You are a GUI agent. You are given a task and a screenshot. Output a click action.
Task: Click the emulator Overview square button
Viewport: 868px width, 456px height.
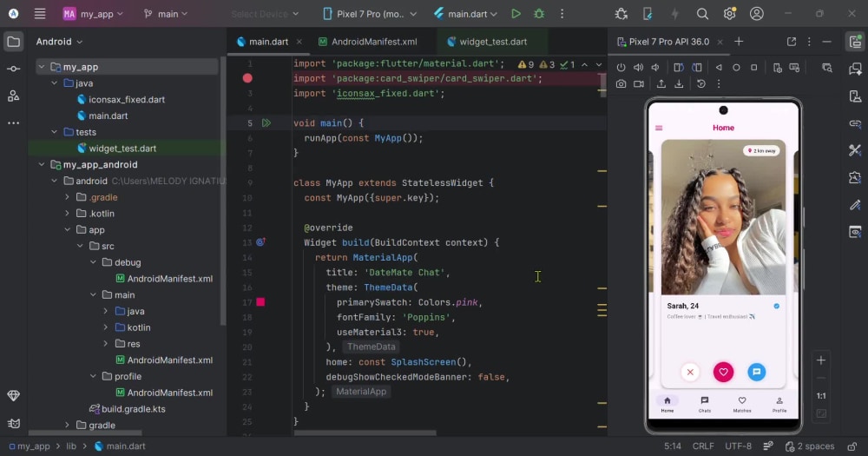click(754, 68)
